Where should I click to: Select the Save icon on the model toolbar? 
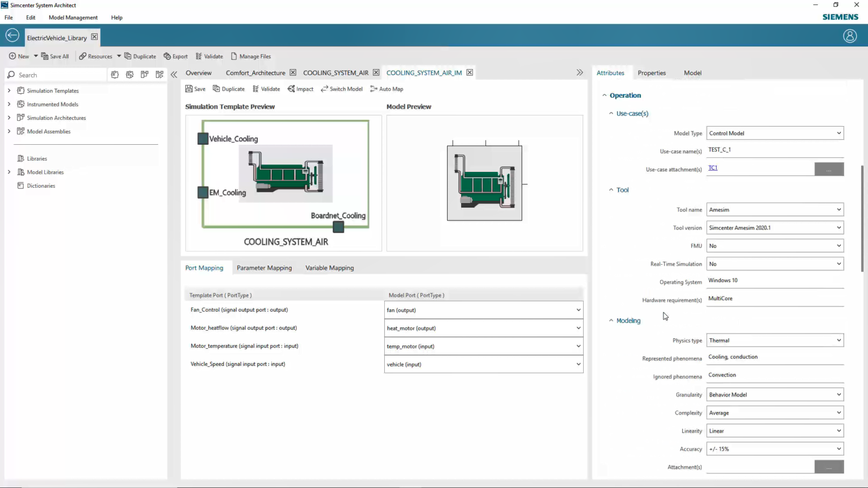pyautogui.click(x=195, y=89)
